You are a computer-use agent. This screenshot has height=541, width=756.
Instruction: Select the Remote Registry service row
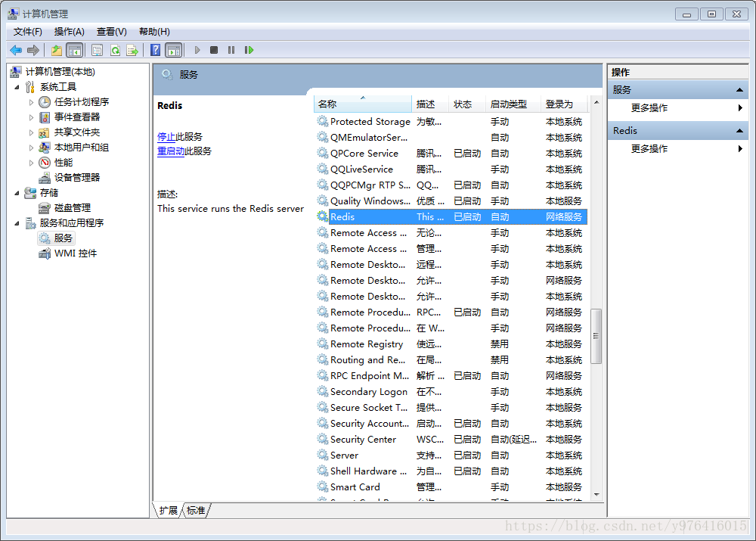pyautogui.click(x=452, y=344)
